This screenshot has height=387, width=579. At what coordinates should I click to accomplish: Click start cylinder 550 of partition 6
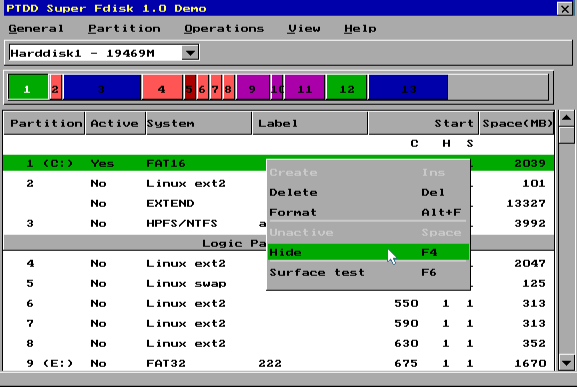pyautogui.click(x=406, y=303)
